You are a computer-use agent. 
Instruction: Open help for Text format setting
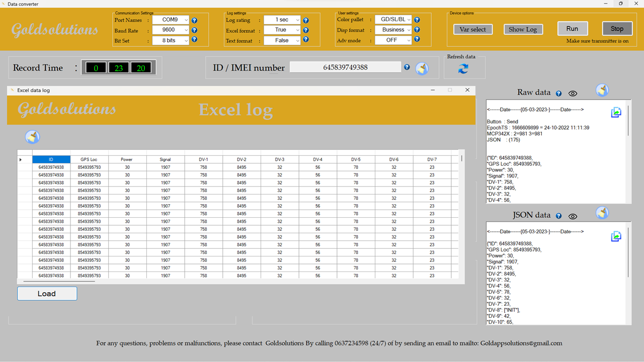[306, 40]
